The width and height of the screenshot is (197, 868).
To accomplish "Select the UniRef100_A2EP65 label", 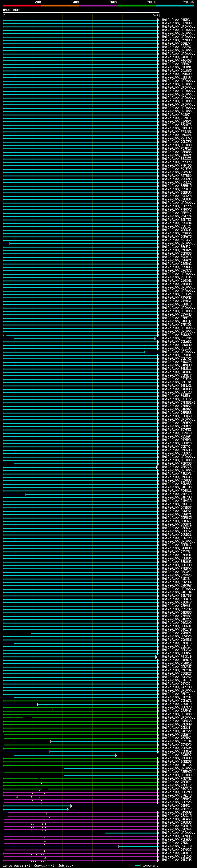I will (x=176, y=772).
